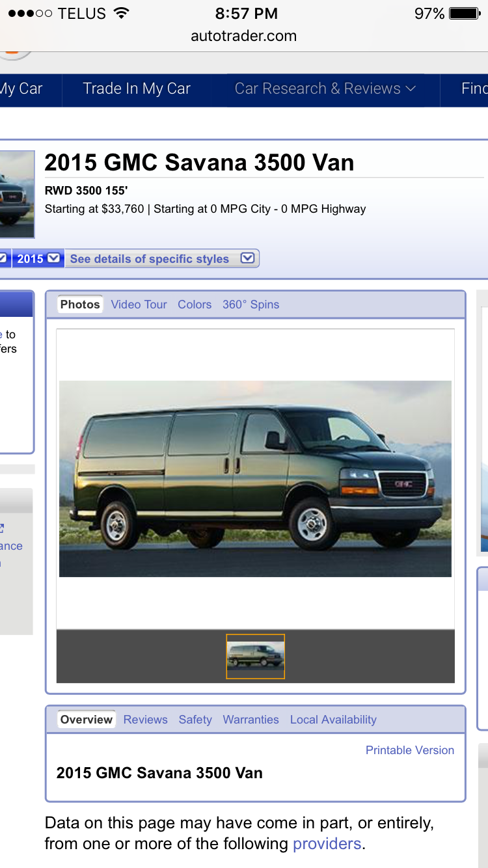
Task: Switch to the Video Tour tab
Action: tap(139, 305)
